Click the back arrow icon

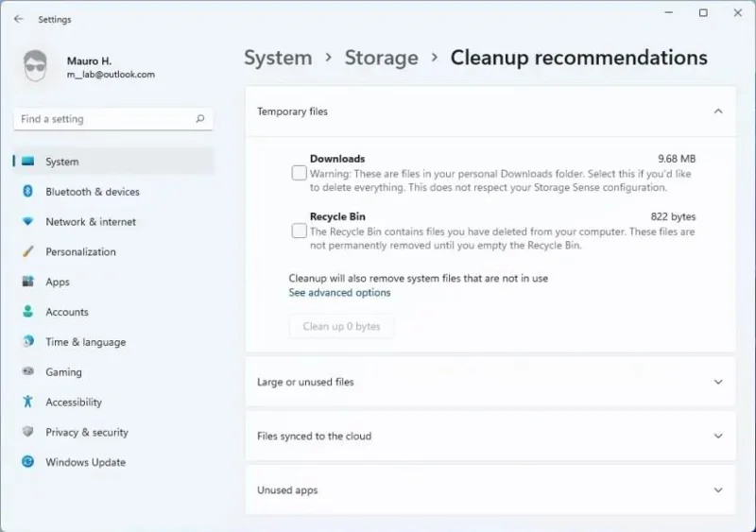click(19, 19)
